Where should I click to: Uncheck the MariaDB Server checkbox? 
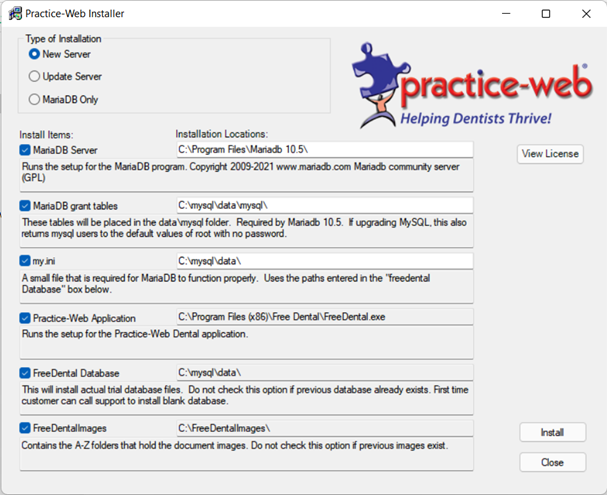tap(25, 150)
